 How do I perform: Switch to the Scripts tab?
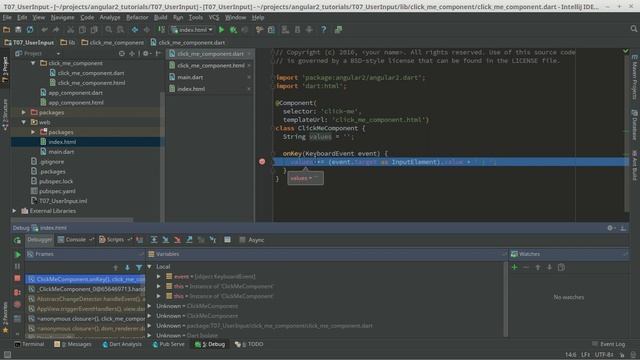115,240
